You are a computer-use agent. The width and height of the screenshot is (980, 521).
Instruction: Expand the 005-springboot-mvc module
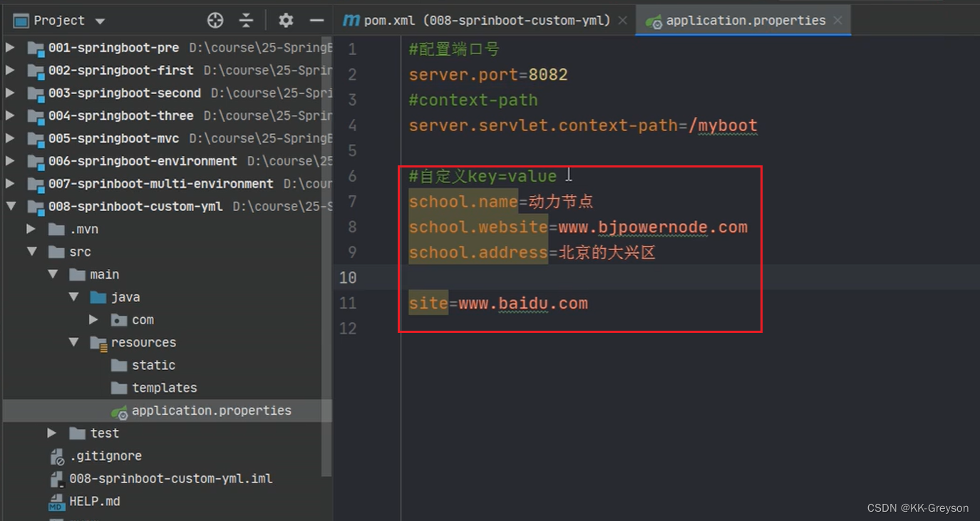click(x=10, y=138)
